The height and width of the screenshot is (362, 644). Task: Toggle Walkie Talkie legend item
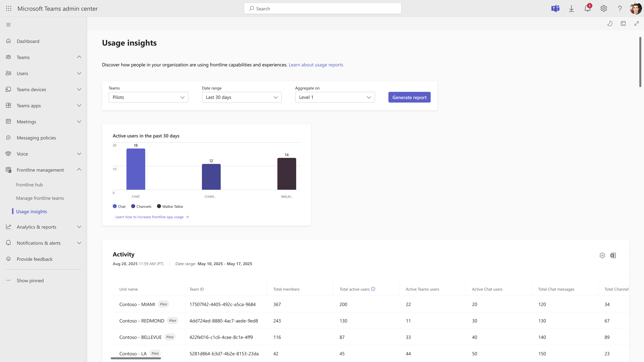tap(170, 206)
